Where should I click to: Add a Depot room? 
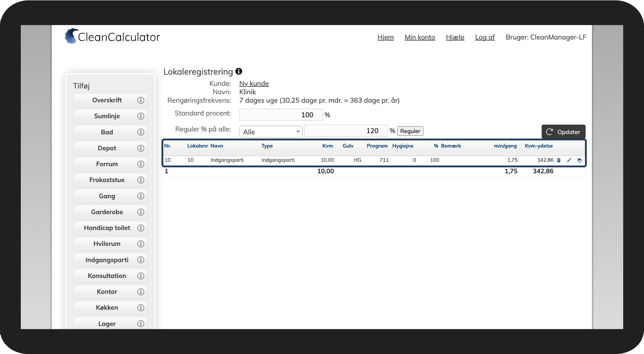(110, 148)
